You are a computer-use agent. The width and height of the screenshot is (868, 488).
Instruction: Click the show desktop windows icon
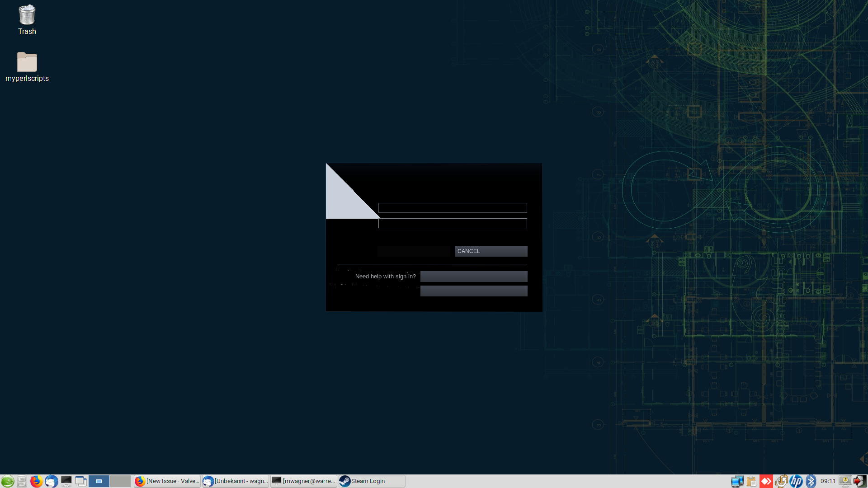pos(81,481)
